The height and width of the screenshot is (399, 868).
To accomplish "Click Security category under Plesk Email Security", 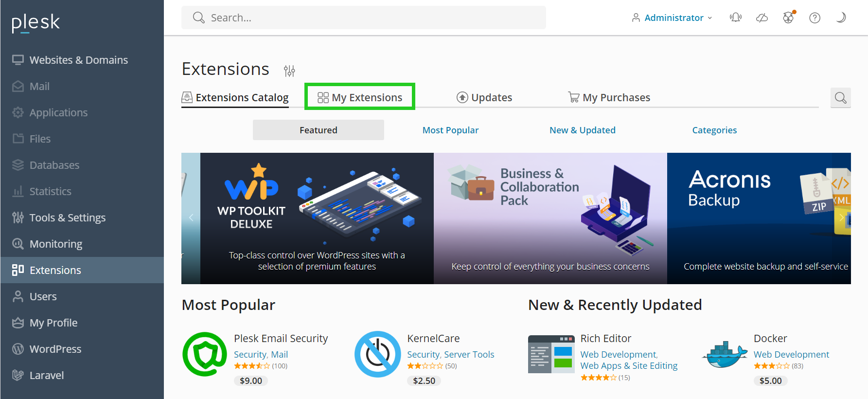I will tap(250, 354).
